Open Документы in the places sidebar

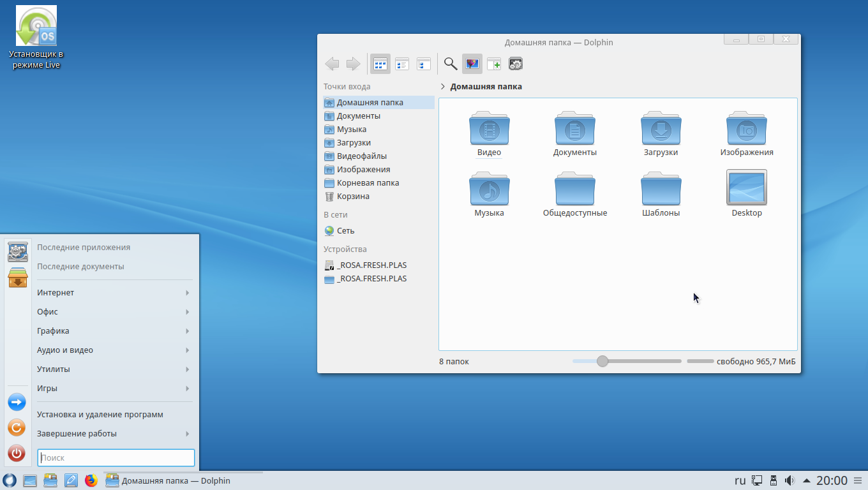378,115
